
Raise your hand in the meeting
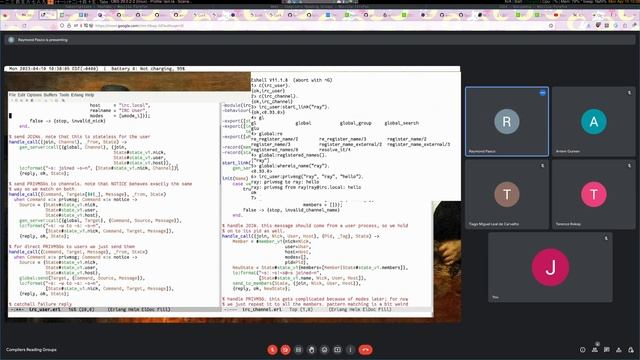(x=311, y=350)
